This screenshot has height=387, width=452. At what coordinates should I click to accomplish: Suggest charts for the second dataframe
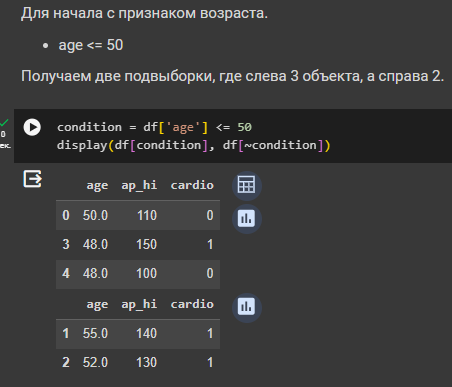247,307
